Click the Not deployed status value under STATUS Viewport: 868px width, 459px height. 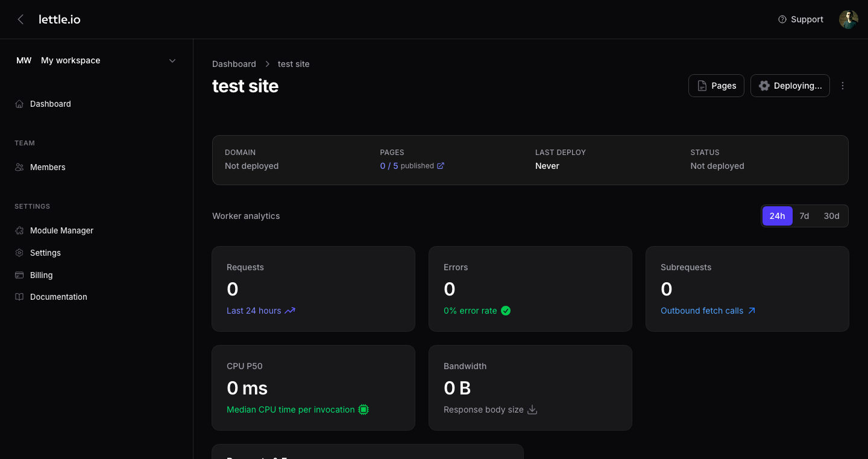717,166
